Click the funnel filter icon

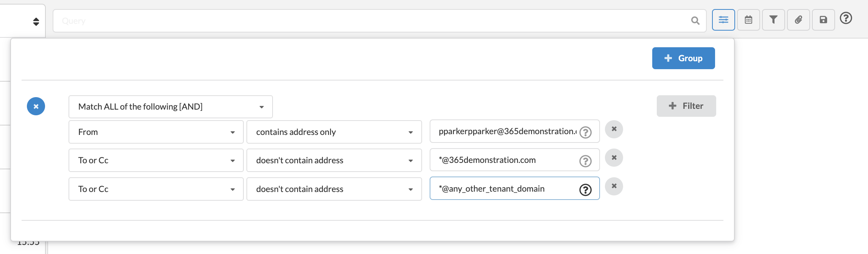click(773, 20)
